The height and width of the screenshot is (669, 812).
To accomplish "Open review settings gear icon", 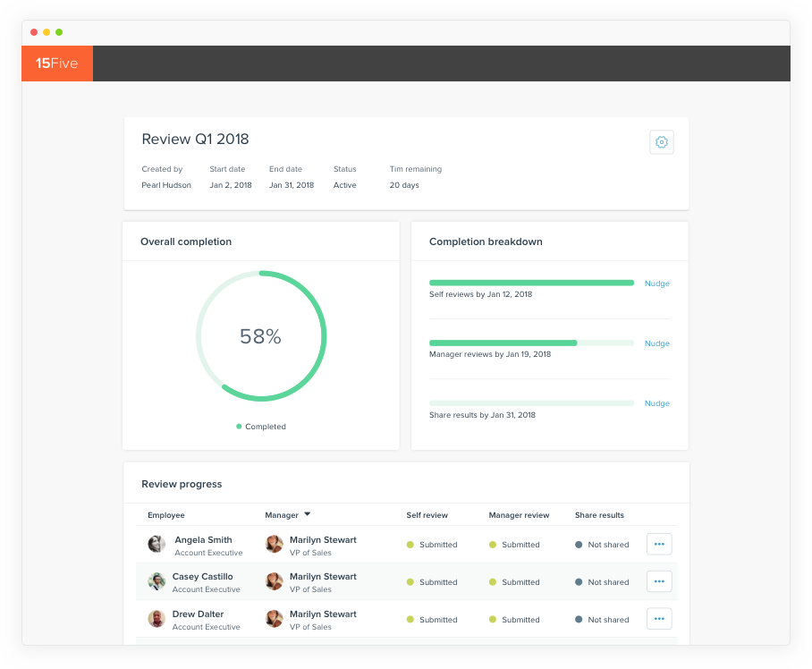I will tap(661, 142).
